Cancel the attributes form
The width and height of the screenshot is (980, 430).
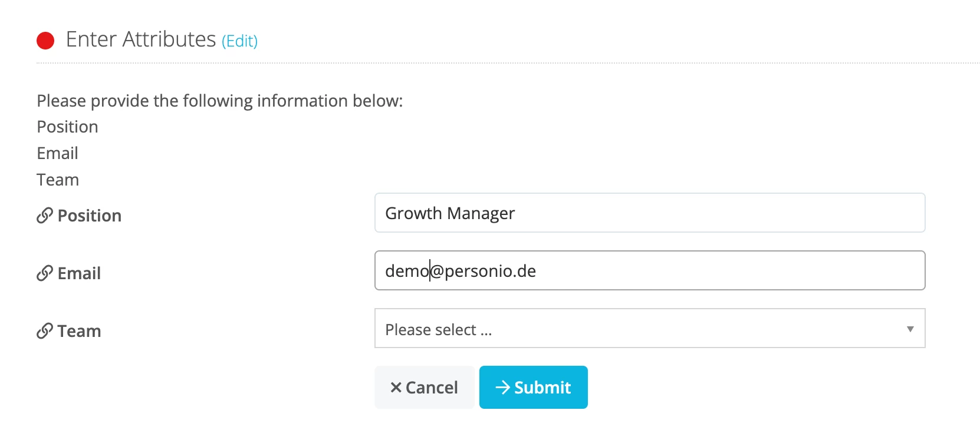pos(425,387)
